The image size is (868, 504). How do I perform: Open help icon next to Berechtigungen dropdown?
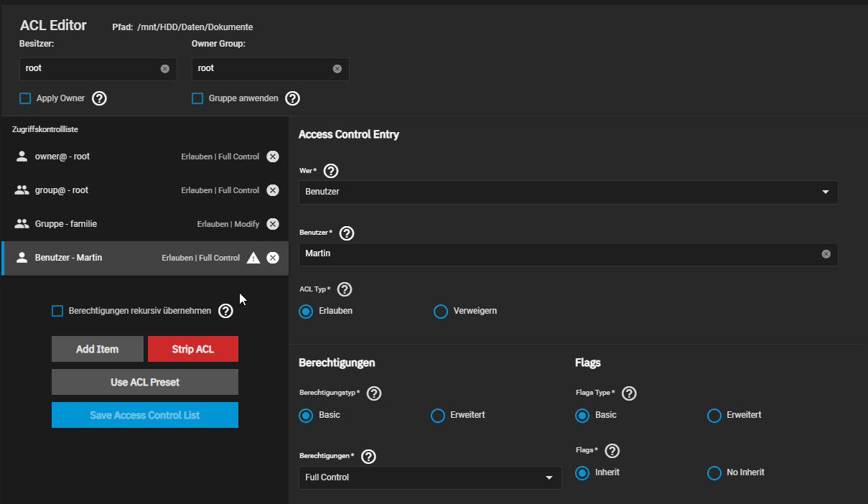[369, 457]
